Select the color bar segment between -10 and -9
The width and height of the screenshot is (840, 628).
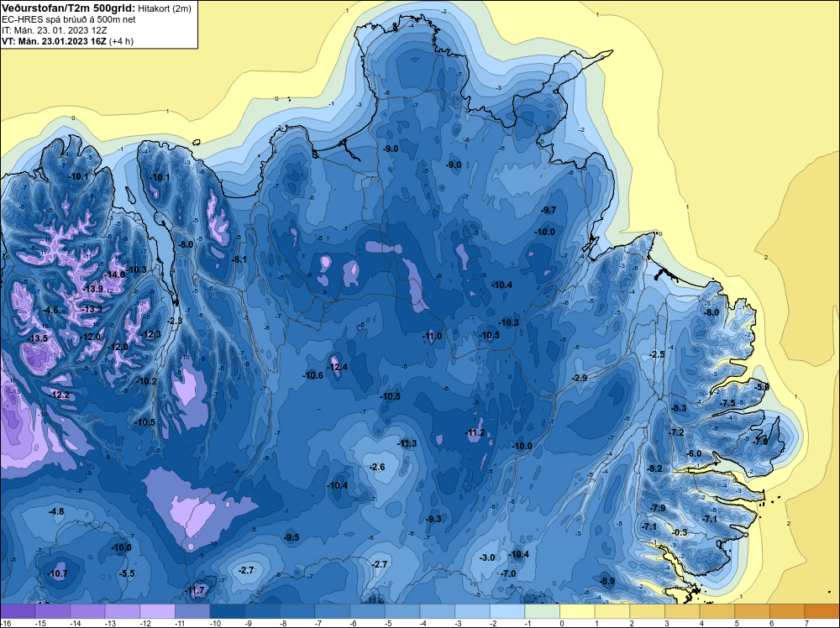pyautogui.click(x=228, y=611)
